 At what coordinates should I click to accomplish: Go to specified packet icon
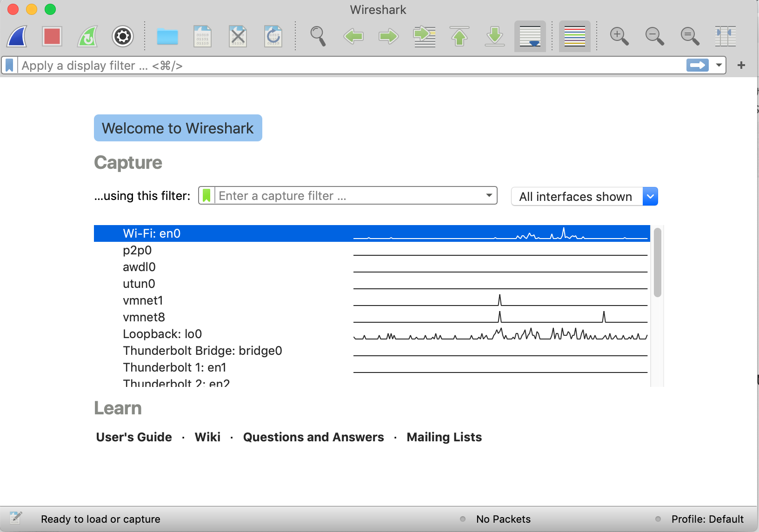(x=424, y=36)
